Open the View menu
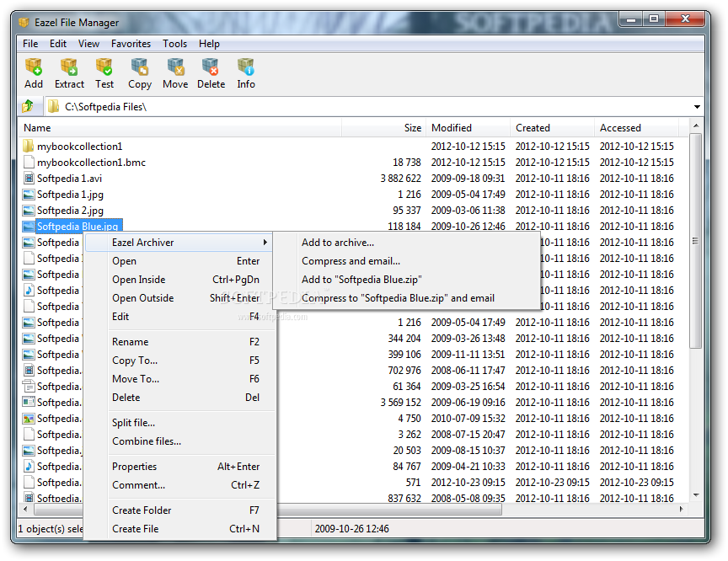728x561 pixels. (x=88, y=44)
